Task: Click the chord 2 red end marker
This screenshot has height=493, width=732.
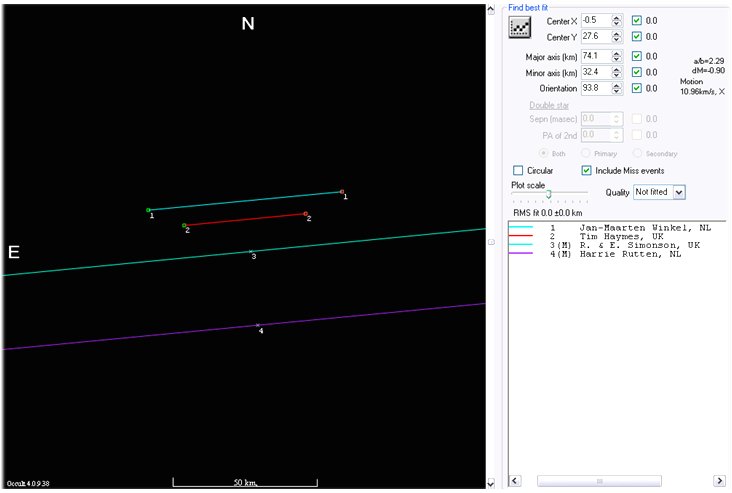Action: 306,213
